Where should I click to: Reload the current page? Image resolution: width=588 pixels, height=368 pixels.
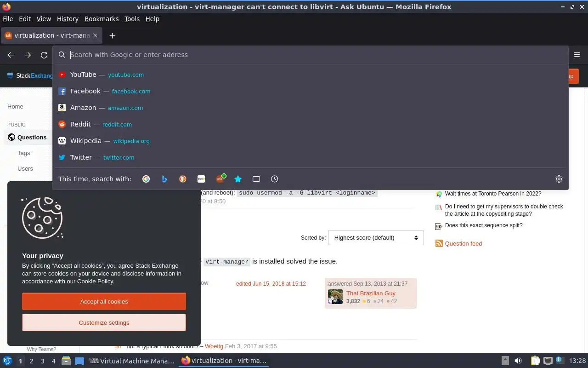coord(44,55)
